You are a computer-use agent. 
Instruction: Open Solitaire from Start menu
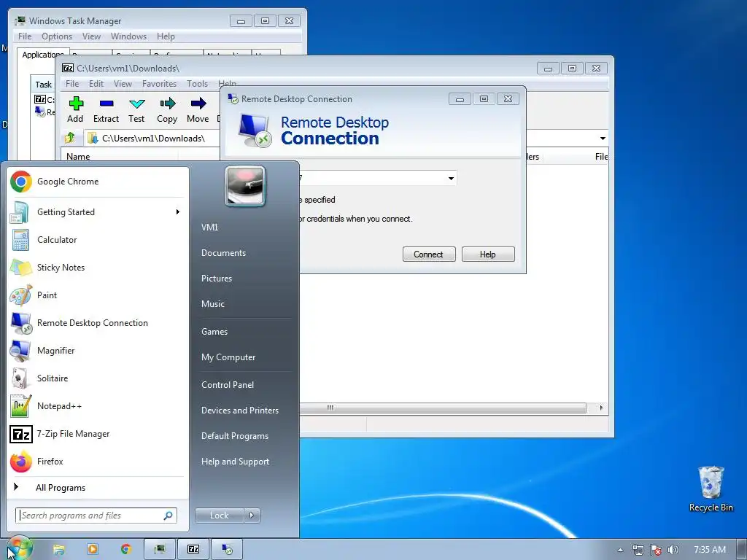[97, 378]
